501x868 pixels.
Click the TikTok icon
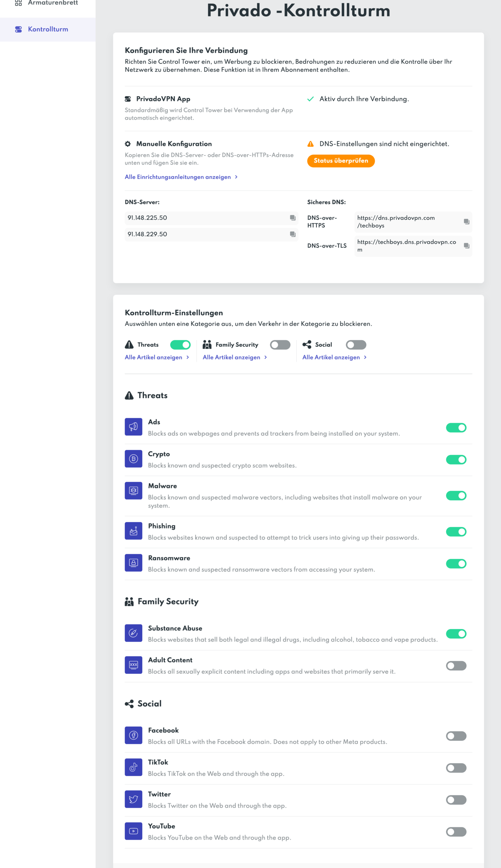click(x=134, y=768)
